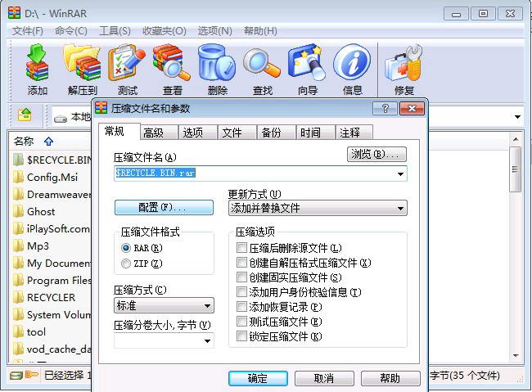Enable 创建固实压缩文件 checkbox
Screen dimensions: 532x392
tap(241, 277)
